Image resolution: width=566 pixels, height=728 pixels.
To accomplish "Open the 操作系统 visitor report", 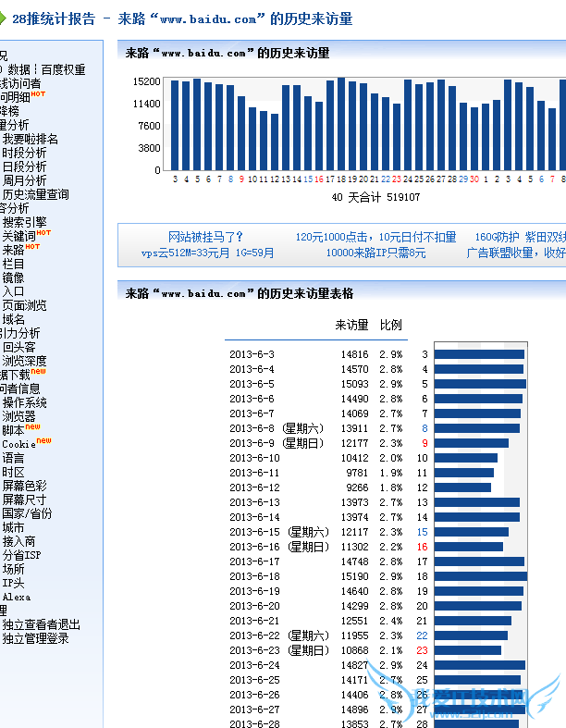I will click(x=24, y=402).
